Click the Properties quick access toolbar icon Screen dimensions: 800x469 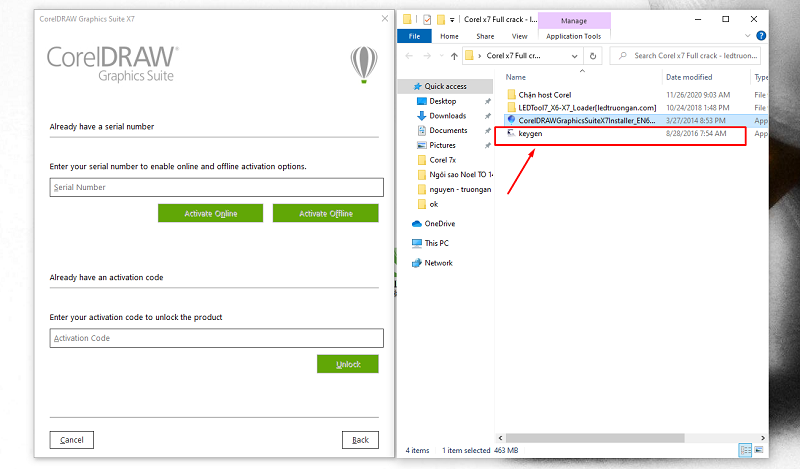(x=427, y=20)
